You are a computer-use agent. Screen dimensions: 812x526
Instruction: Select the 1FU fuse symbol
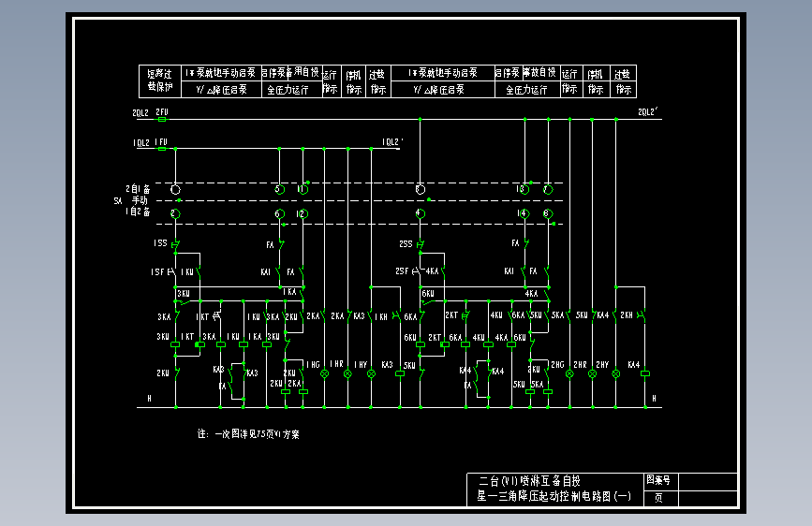tap(162, 149)
